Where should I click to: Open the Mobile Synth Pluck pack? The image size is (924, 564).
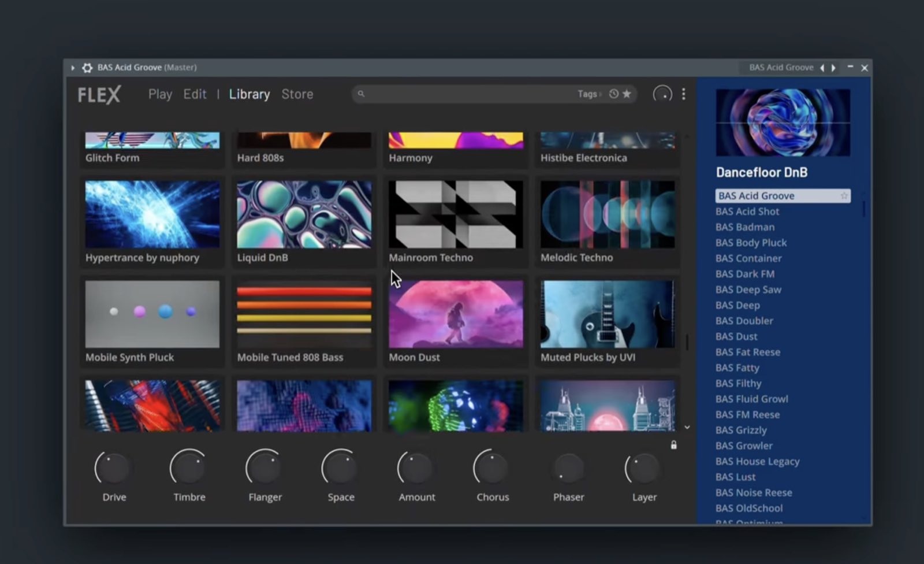click(152, 322)
